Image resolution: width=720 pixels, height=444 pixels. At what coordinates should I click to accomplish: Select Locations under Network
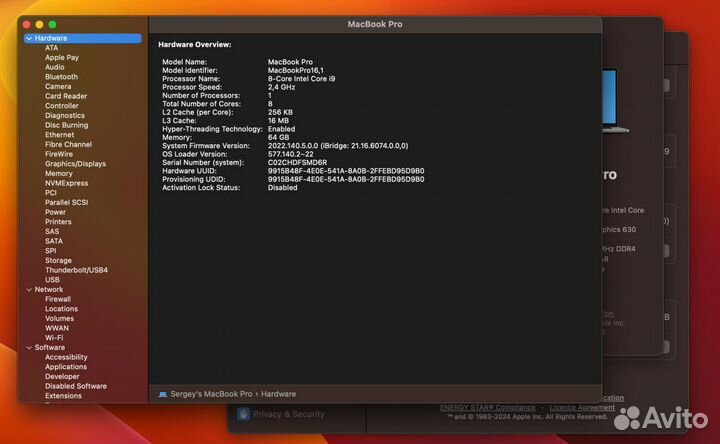(x=61, y=309)
